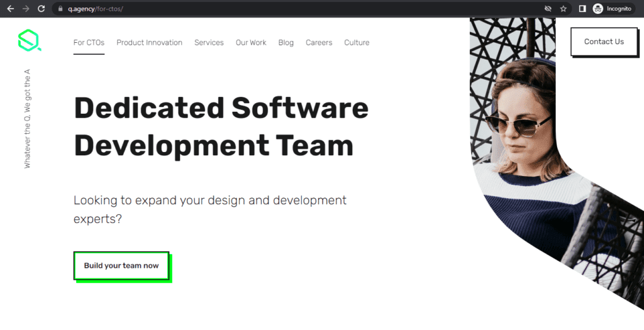The width and height of the screenshot is (644, 330).
Task: Open Our Work in the navigation
Action: click(251, 43)
